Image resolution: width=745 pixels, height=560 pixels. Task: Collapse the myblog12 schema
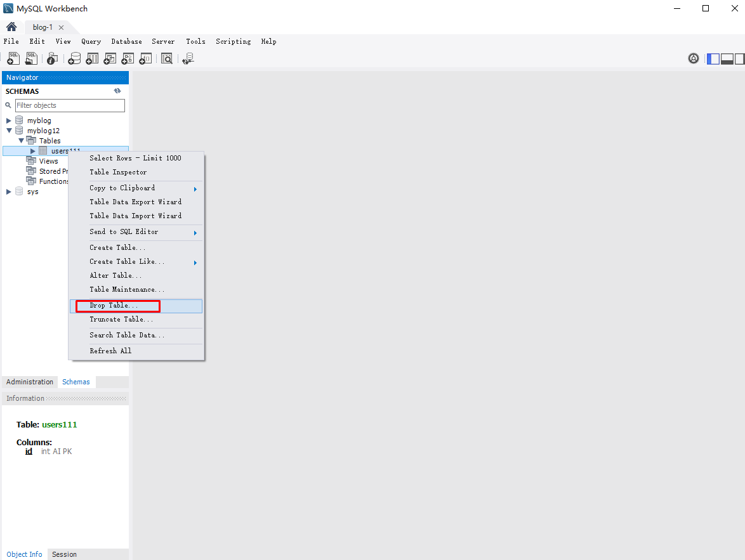(x=9, y=130)
